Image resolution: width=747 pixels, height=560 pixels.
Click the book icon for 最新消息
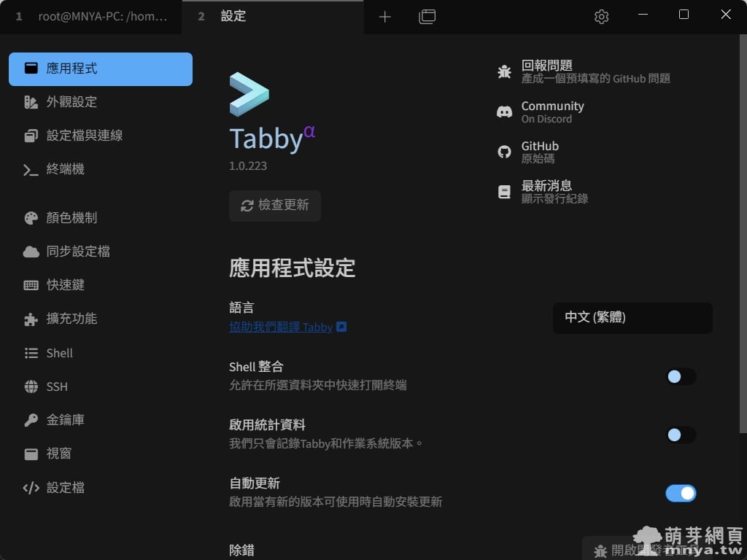504,192
